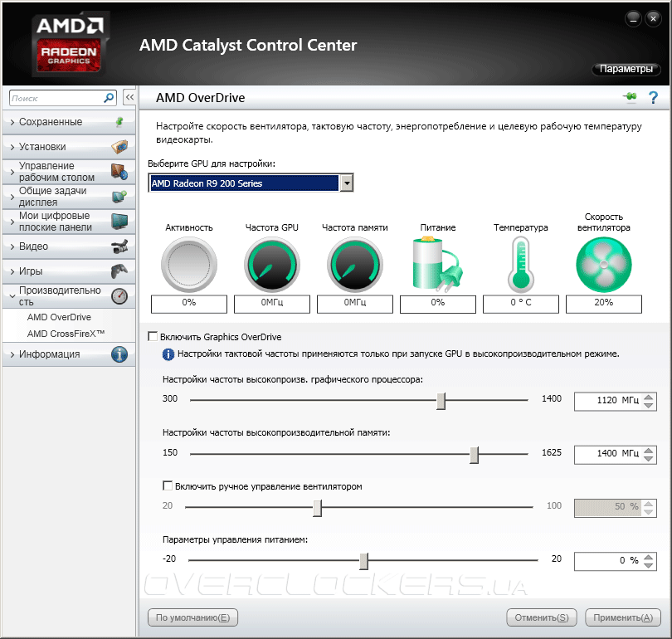
Task: Click the fan speed 20% readout box
Action: coord(603,303)
